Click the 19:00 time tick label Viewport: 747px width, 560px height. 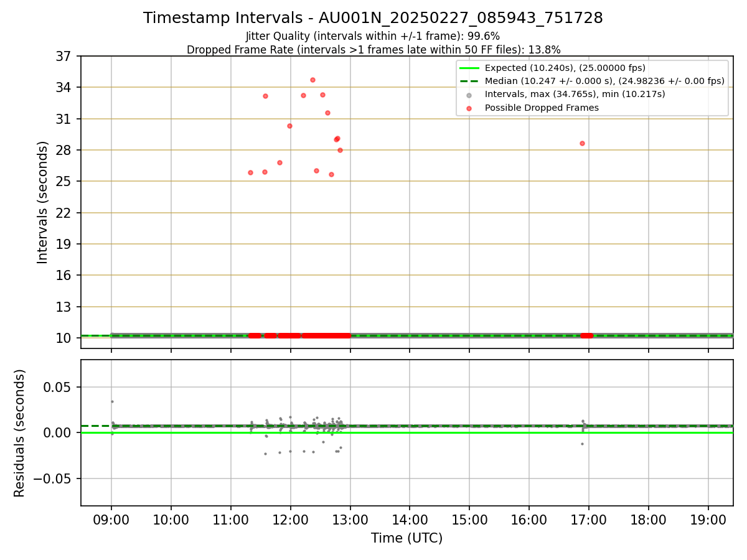(708, 520)
